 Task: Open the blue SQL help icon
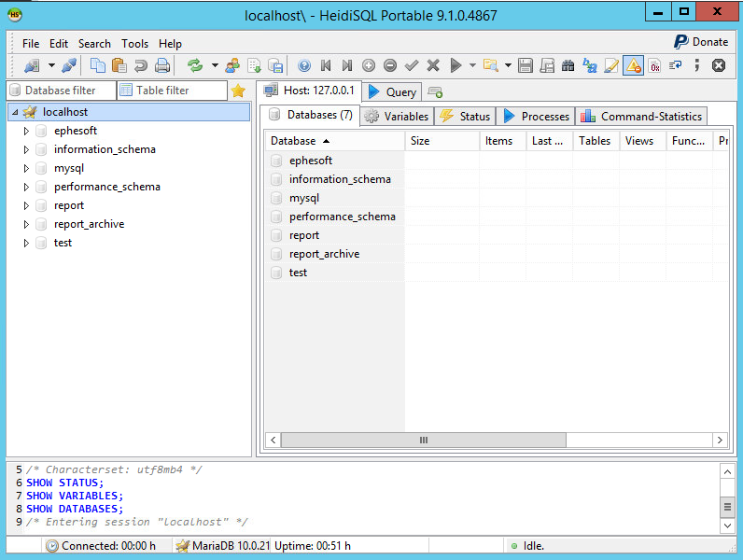point(304,65)
